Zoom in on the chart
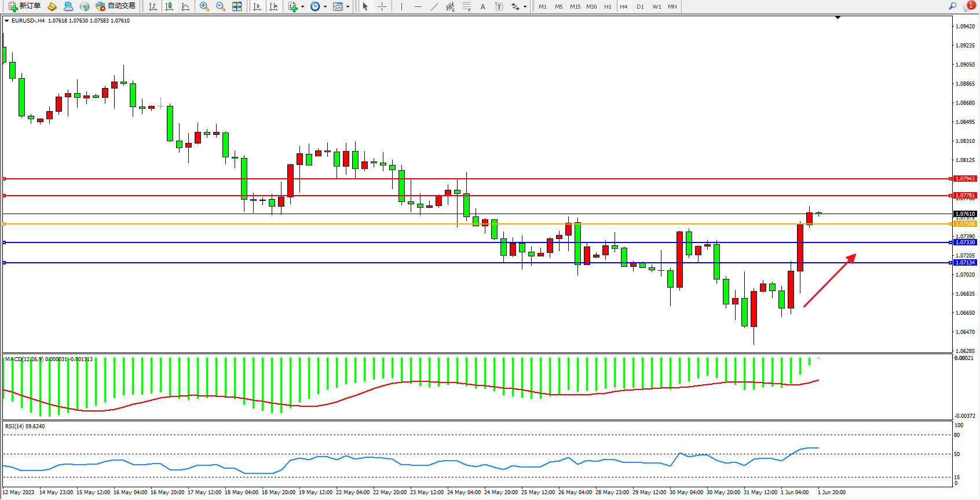 pos(204,6)
